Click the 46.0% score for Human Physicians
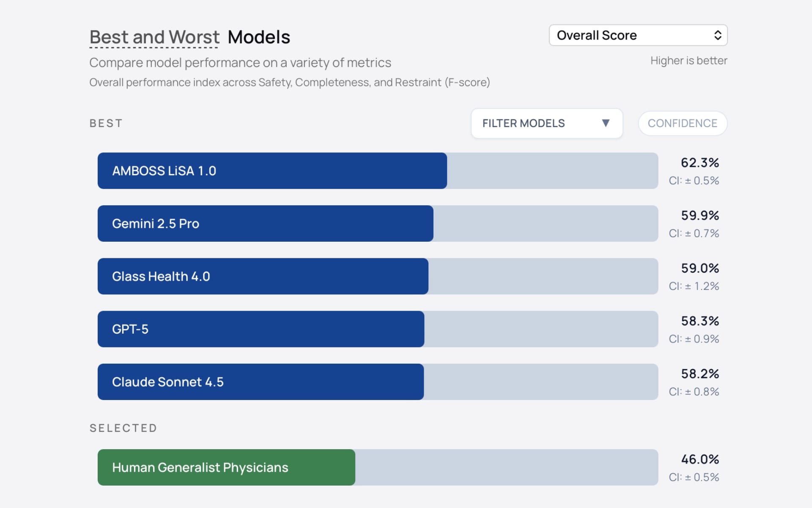Image resolution: width=812 pixels, height=508 pixels. click(700, 459)
